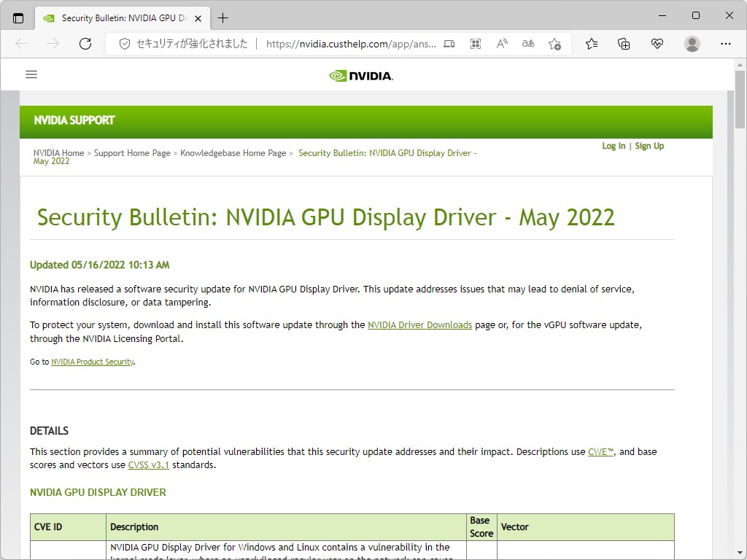The image size is (747, 560).
Task: Click the Vector column header
Action: [586, 527]
